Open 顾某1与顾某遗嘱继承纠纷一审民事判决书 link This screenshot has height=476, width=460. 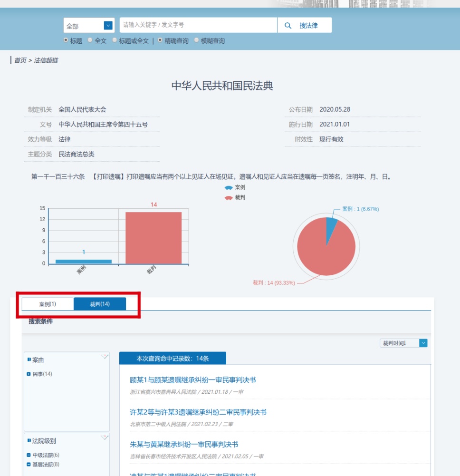tap(192, 380)
